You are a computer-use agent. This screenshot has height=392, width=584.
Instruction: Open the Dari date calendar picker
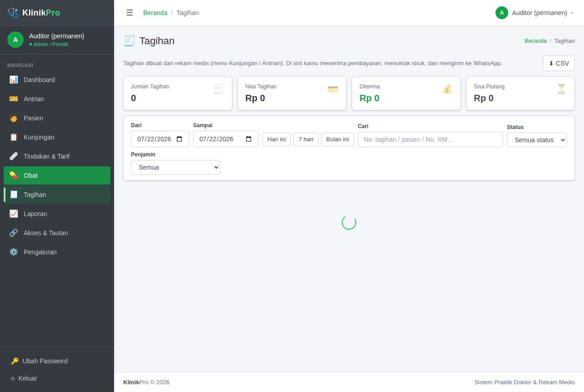pyautogui.click(x=179, y=139)
